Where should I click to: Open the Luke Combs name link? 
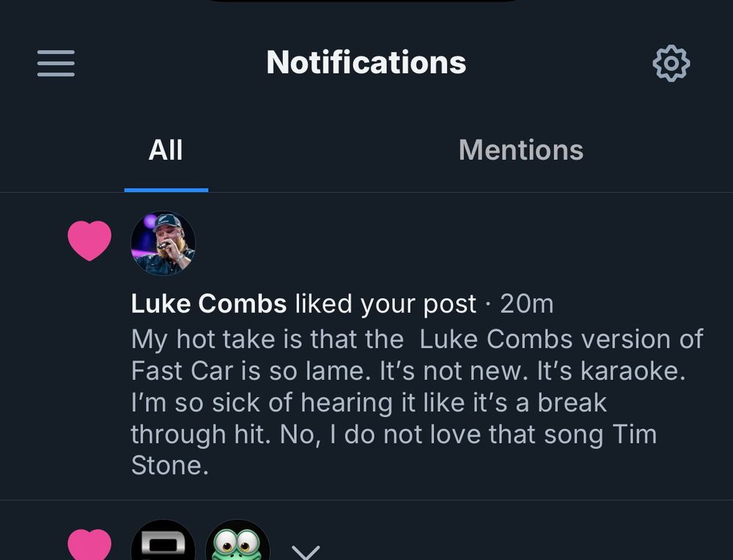(x=208, y=304)
